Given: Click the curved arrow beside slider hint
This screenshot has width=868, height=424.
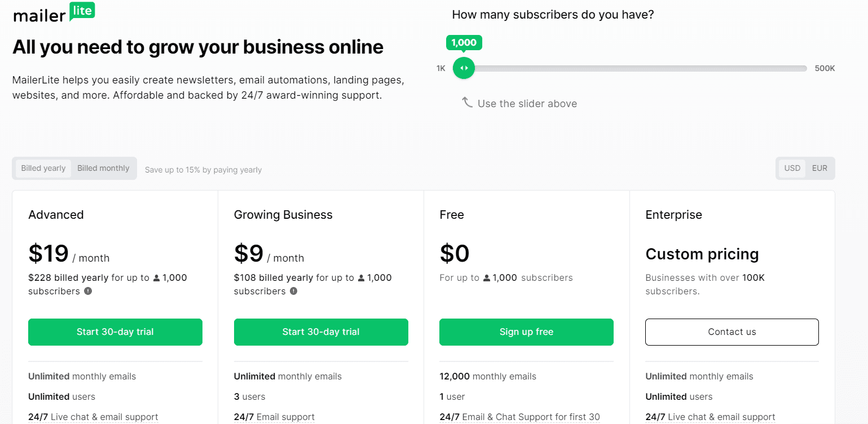Looking at the screenshot, I should (468, 101).
